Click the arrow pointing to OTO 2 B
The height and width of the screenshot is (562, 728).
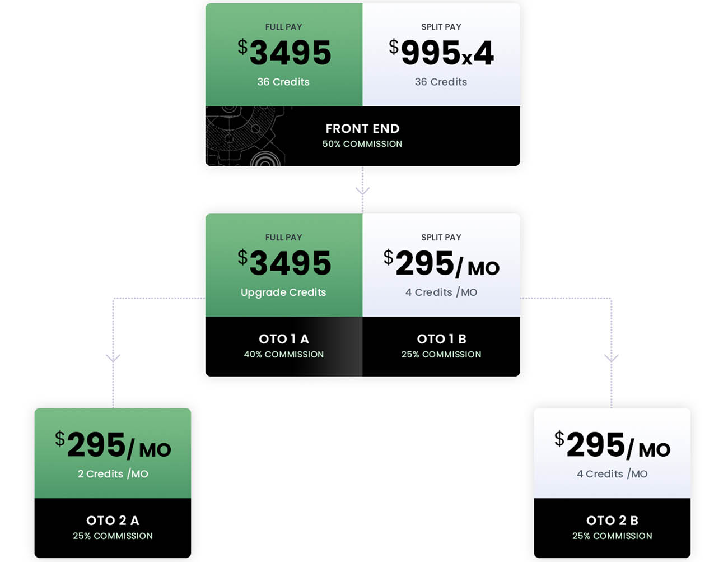611,357
